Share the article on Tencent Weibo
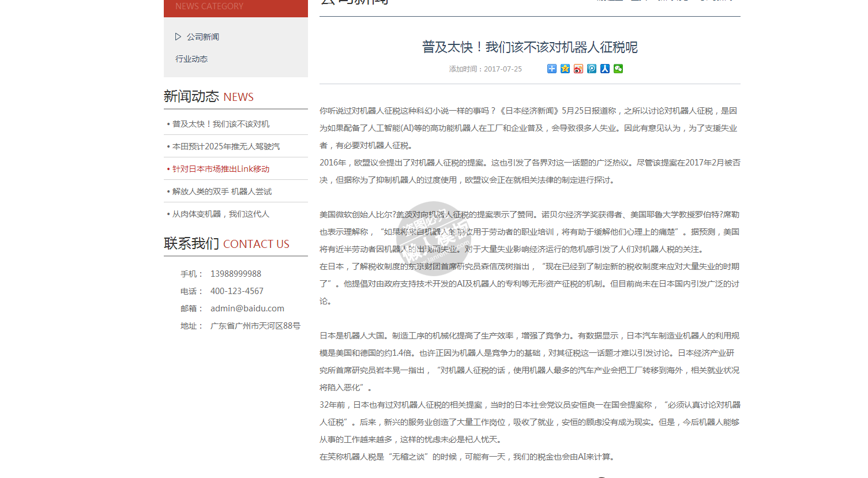Viewport: 868px width, 478px height. (592, 69)
